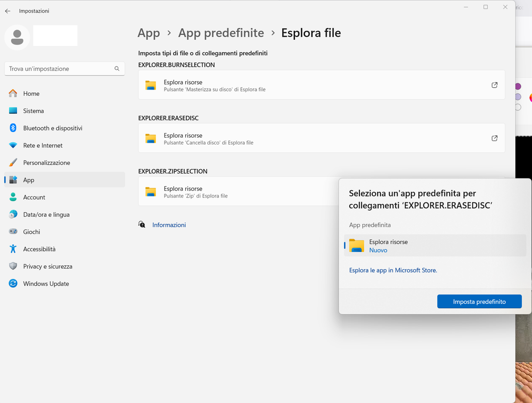
Task: Select the Accessibilità figure icon
Action: point(13,249)
